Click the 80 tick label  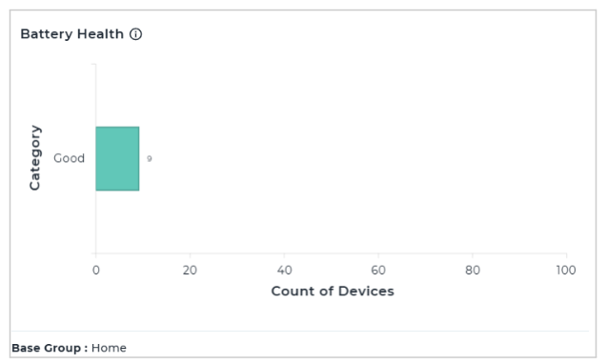coord(473,270)
